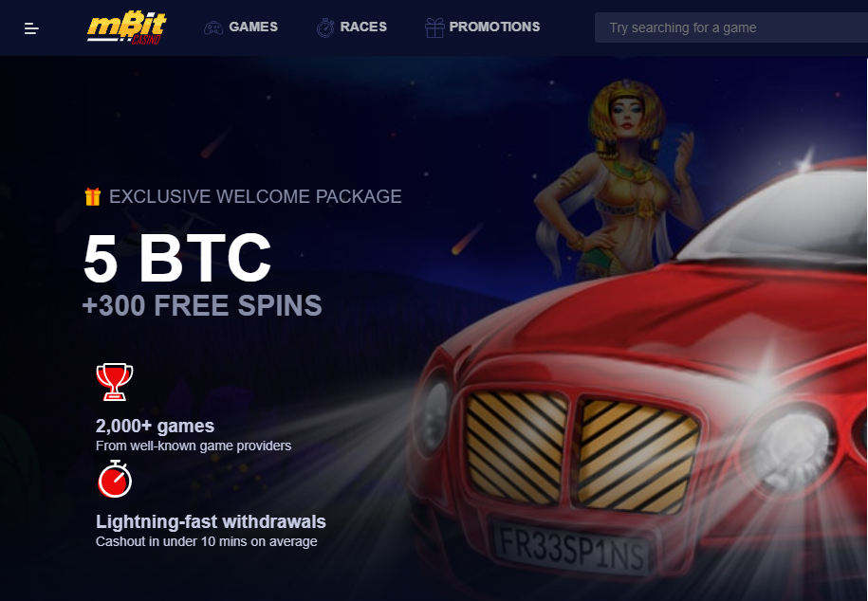Open the hamburger menu icon

[x=31, y=28]
